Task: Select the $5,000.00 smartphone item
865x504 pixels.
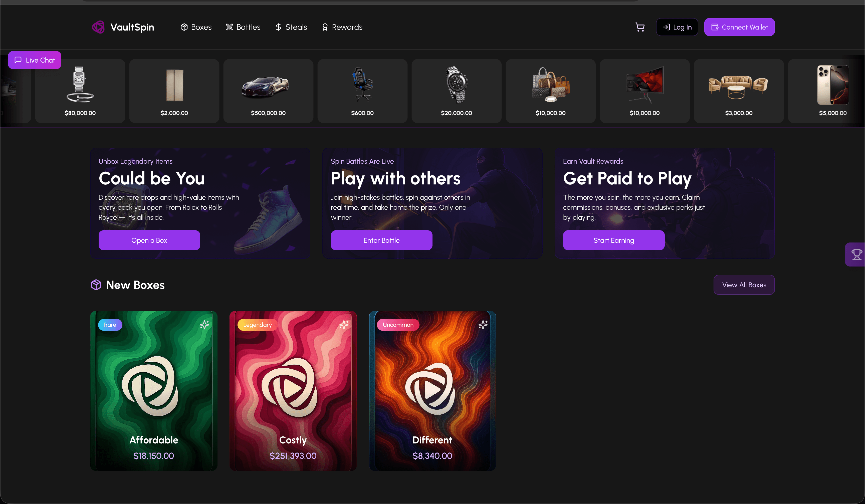Action: click(x=826, y=91)
